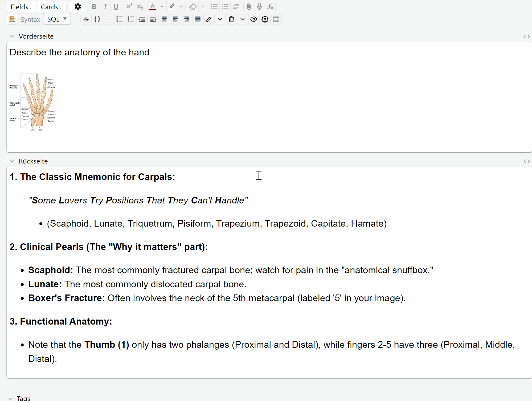
Task: Click the eraser remove formatting icon
Action: (x=193, y=7)
